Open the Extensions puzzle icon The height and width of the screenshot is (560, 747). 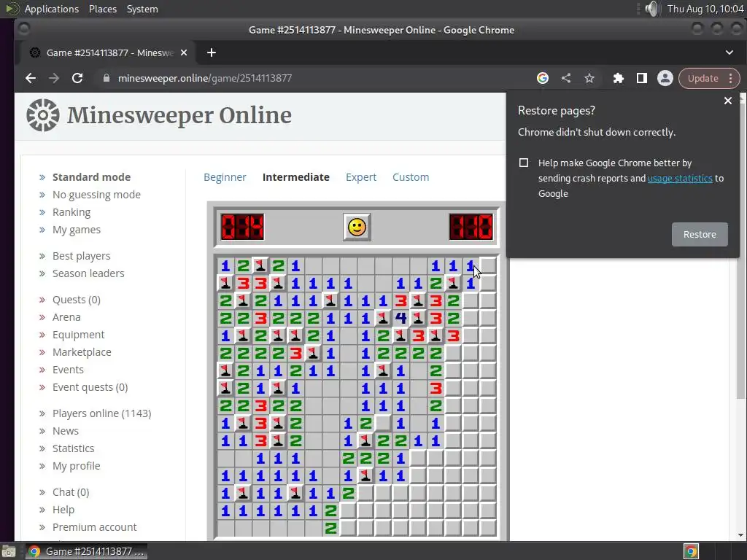619,78
